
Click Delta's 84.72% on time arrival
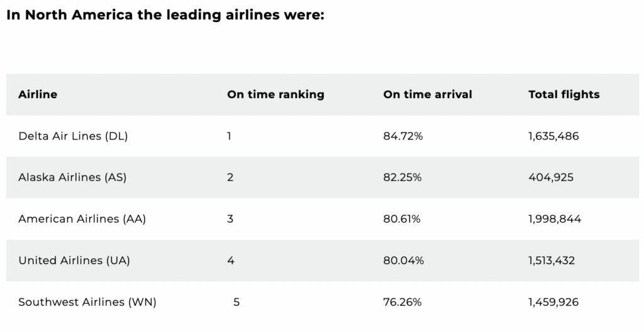pyautogui.click(x=403, y=136)
